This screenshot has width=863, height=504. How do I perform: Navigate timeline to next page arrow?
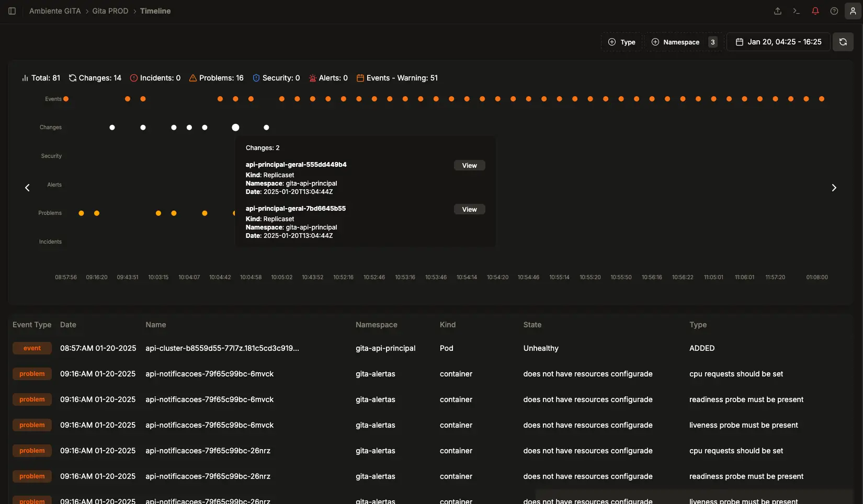pyautogui.click(x=834, y=188)
